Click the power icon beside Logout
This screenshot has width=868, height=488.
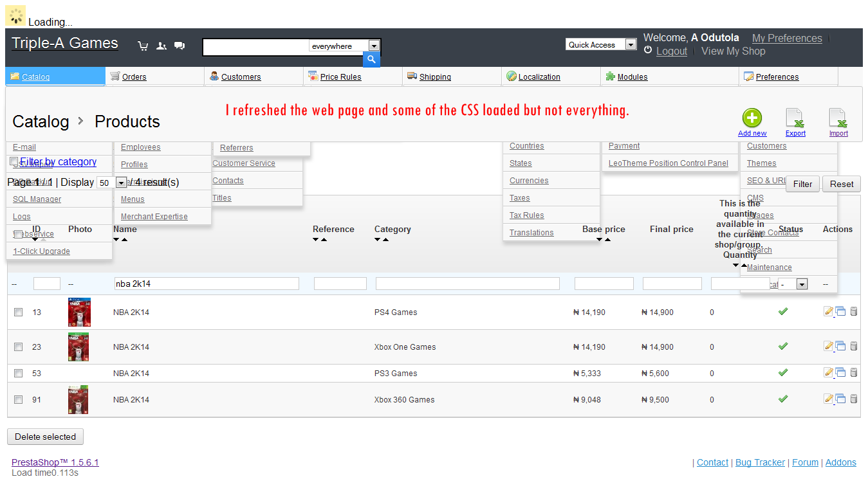648,50
